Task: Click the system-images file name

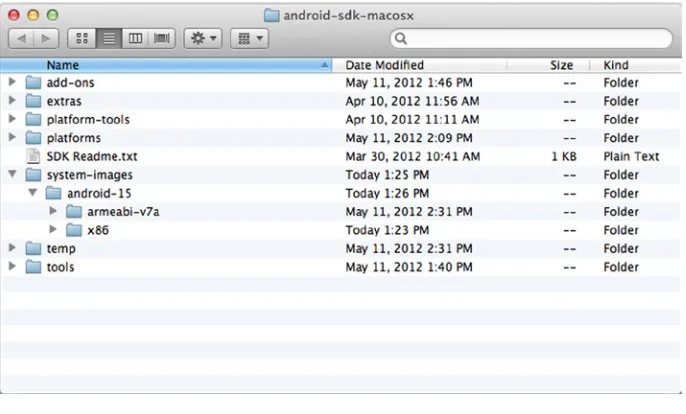Action: pos(90,175)
